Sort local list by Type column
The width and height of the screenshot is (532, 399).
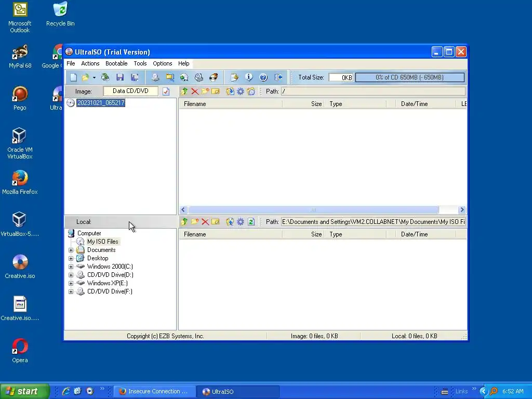tap(355, 234)
